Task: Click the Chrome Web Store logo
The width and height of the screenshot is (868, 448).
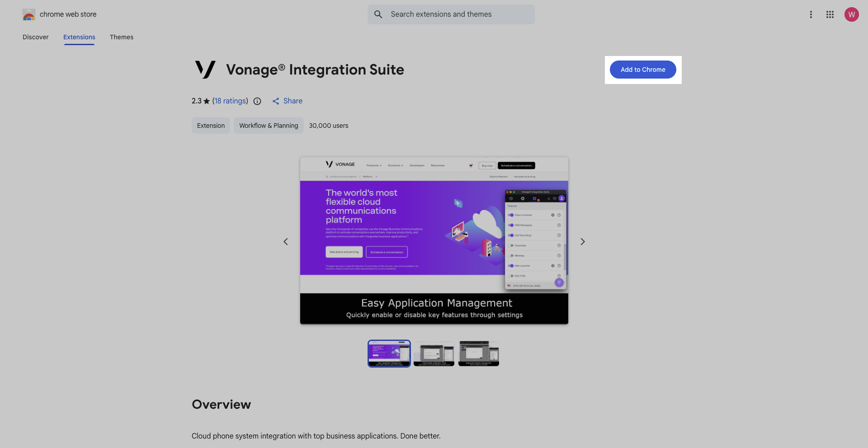Action: click(x=29, y=14)
